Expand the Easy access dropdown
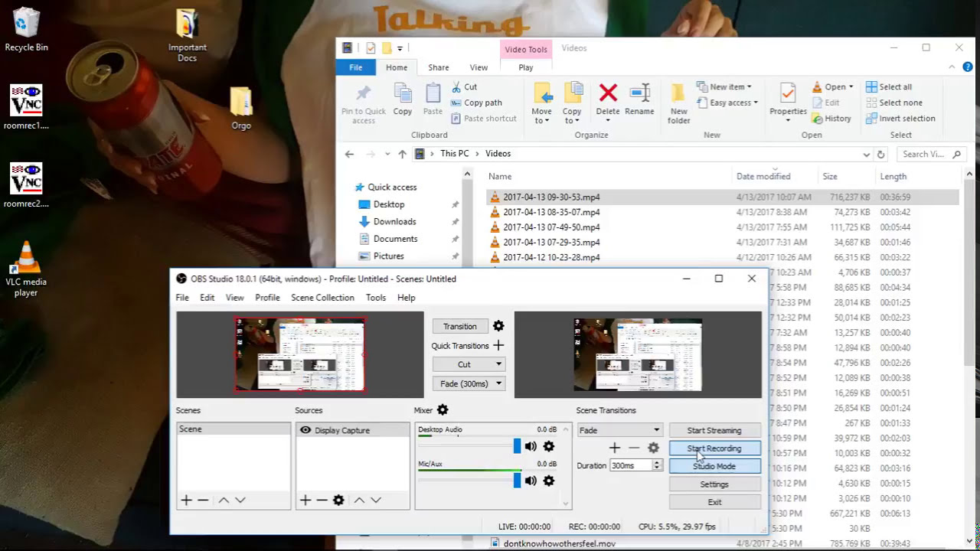 pyautogui.click(x=727, y=103)
